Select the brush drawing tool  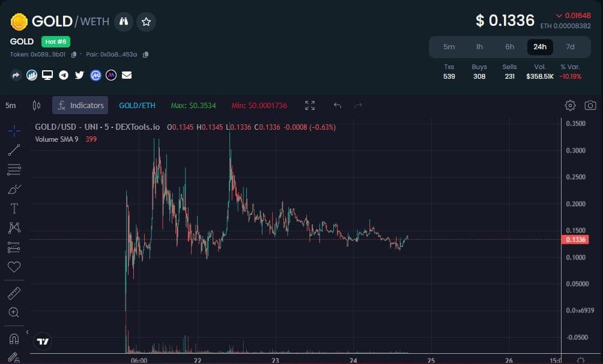coord(14,189)
